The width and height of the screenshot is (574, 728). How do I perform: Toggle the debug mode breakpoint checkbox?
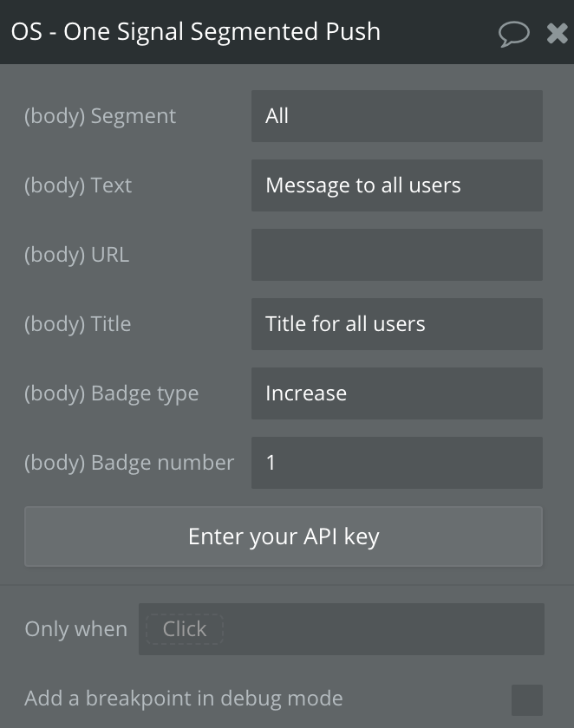527,699
